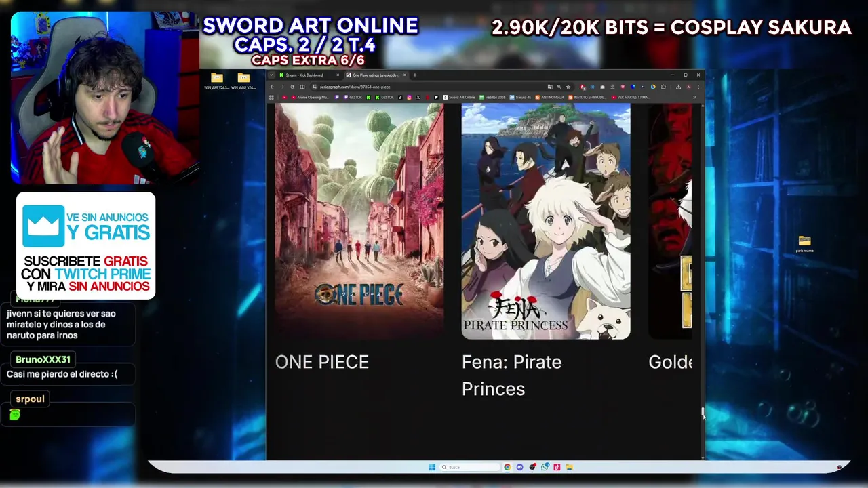
Task: Select the paris mama desktop folder
Action: pyautogui.click(x=804, y=245)
